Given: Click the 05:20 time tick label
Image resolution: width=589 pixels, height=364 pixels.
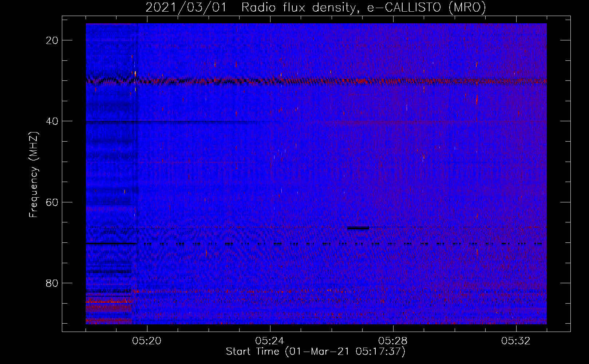Looking at the screenshot, I should point(147,341).
